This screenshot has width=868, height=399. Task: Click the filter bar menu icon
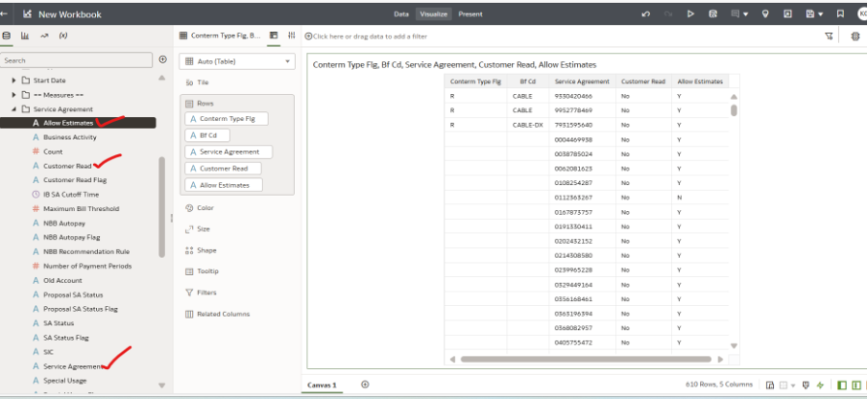click(x=828, y=35)
